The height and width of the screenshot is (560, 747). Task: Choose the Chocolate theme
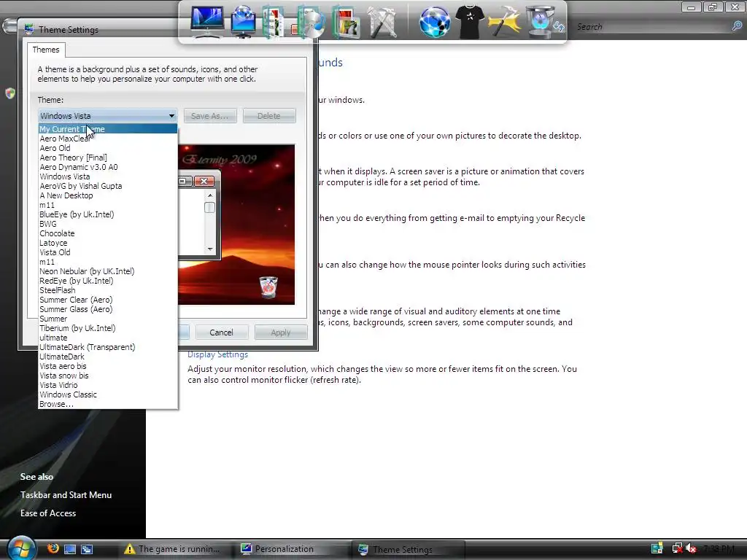[x=108, y=233]
